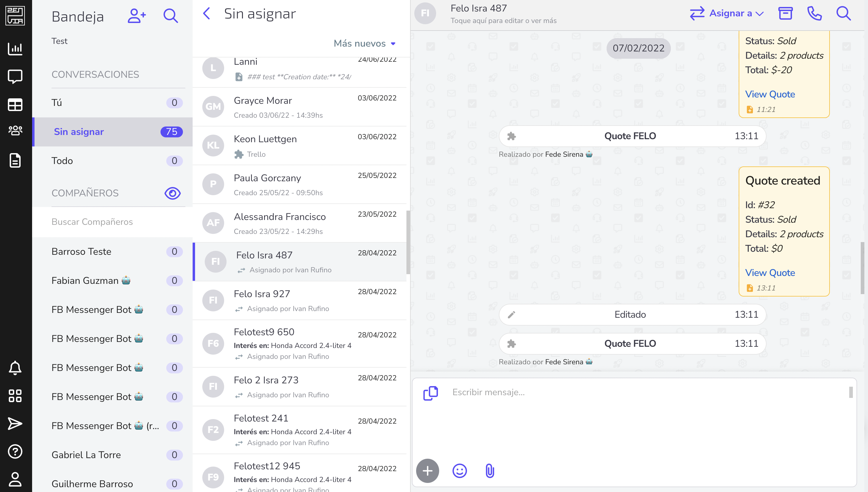Click the emoji picker icon
The width and height of the screenshot is (868, 492).
click(x=459, y=471)
